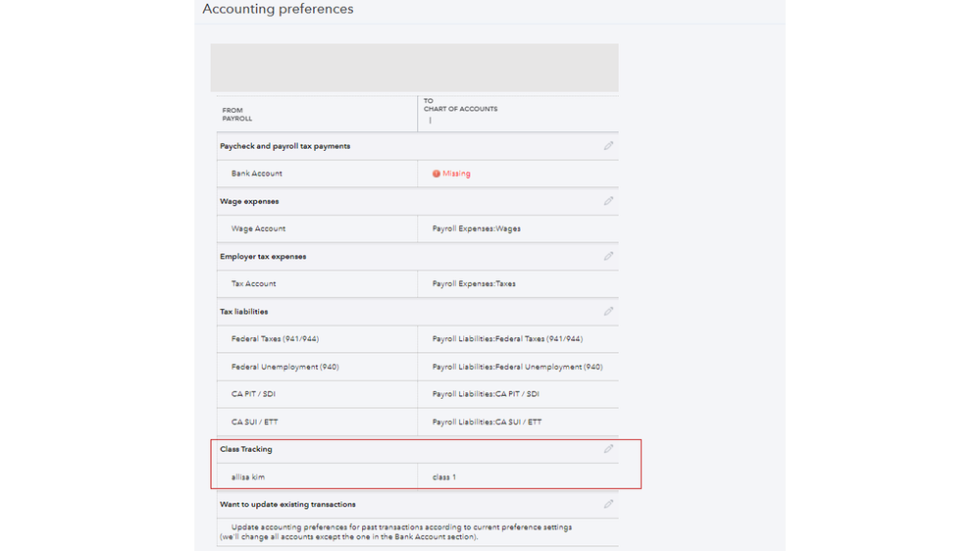Open editor for Tax liabilities

click(x=608, y=312)
